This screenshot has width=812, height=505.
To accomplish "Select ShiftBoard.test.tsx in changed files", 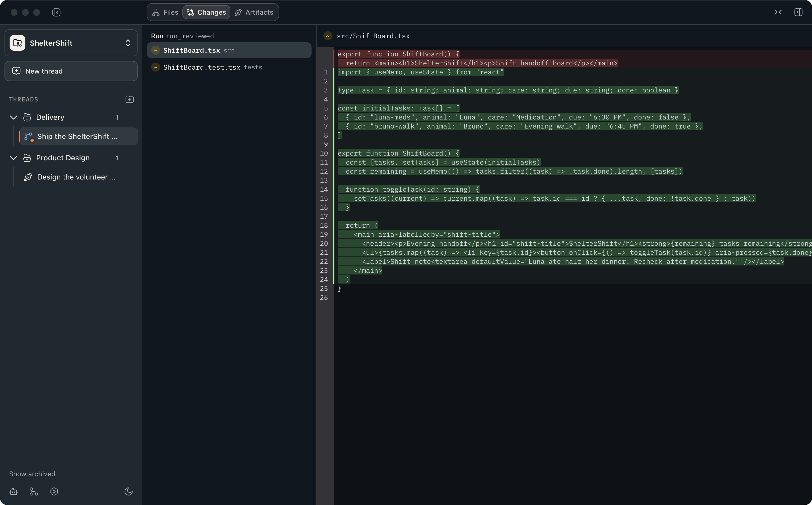I will (229, 67).
